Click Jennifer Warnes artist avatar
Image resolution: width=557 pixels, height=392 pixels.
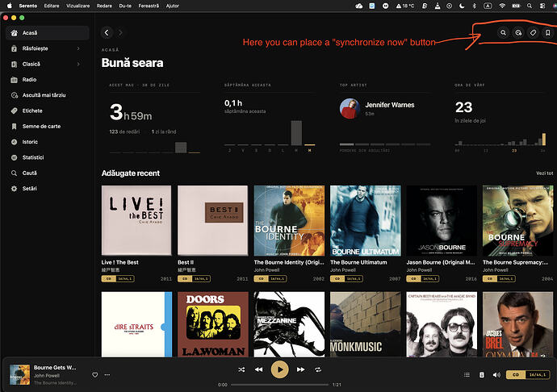350,109
